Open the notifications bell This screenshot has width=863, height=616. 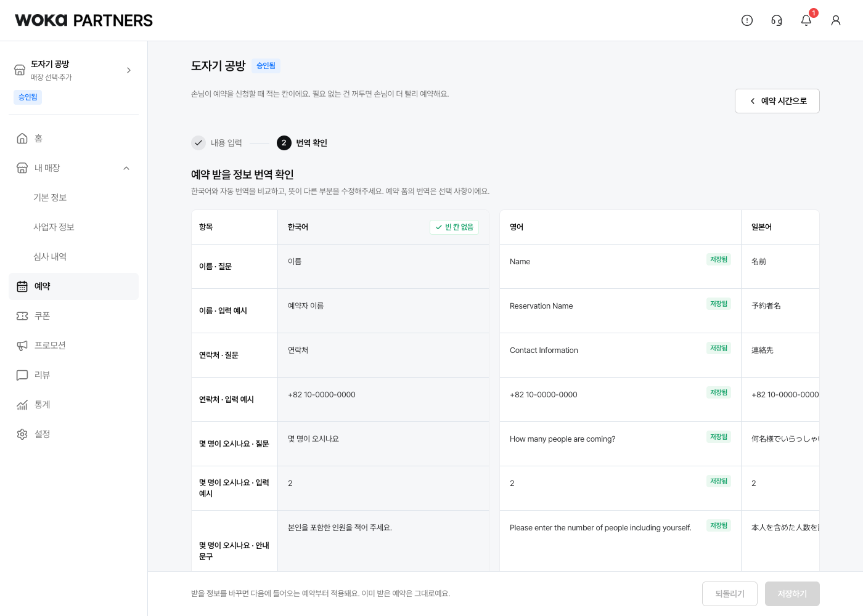click(x=806, y=20)
